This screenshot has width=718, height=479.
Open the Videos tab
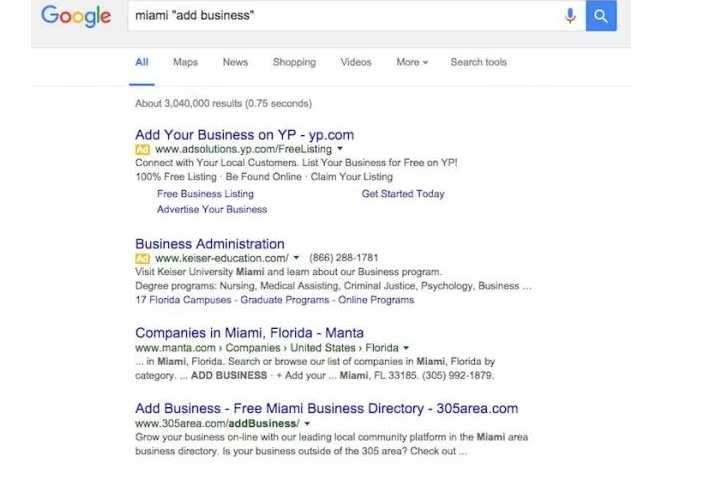356,62
